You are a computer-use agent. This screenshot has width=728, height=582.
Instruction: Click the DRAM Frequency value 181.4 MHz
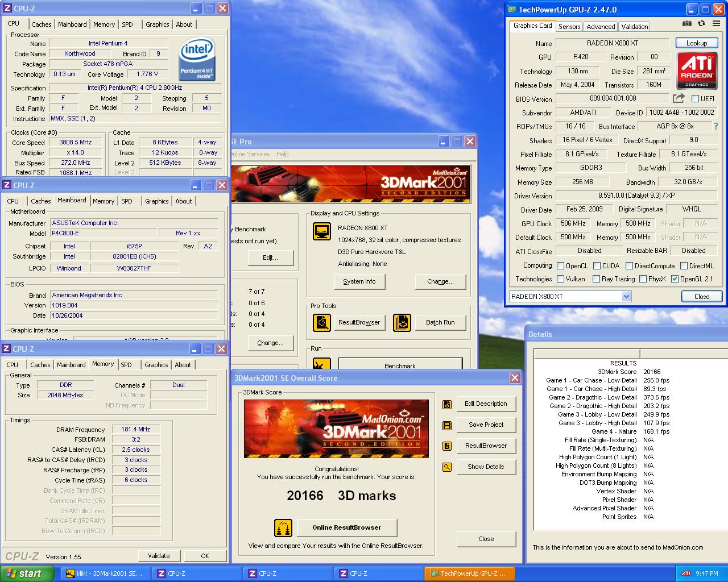tap(136, 430)
